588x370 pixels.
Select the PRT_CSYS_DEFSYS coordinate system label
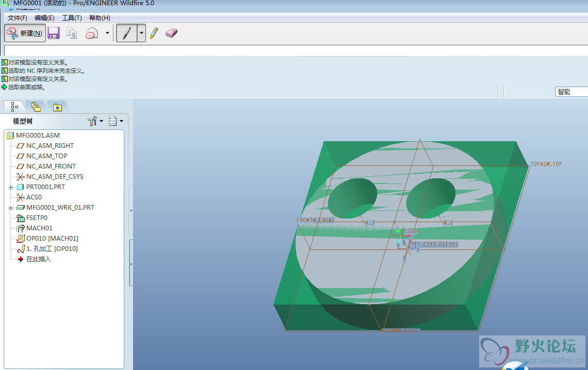click(x=435, y=244)
